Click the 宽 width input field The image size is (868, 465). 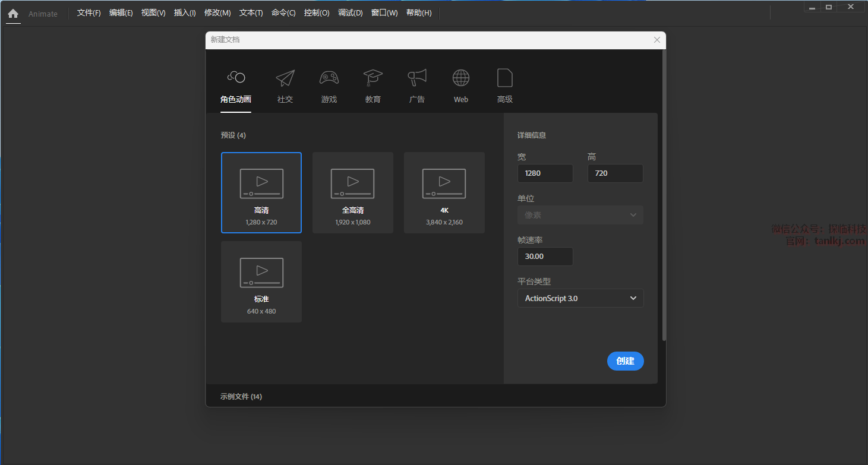(x=545, y=173)
